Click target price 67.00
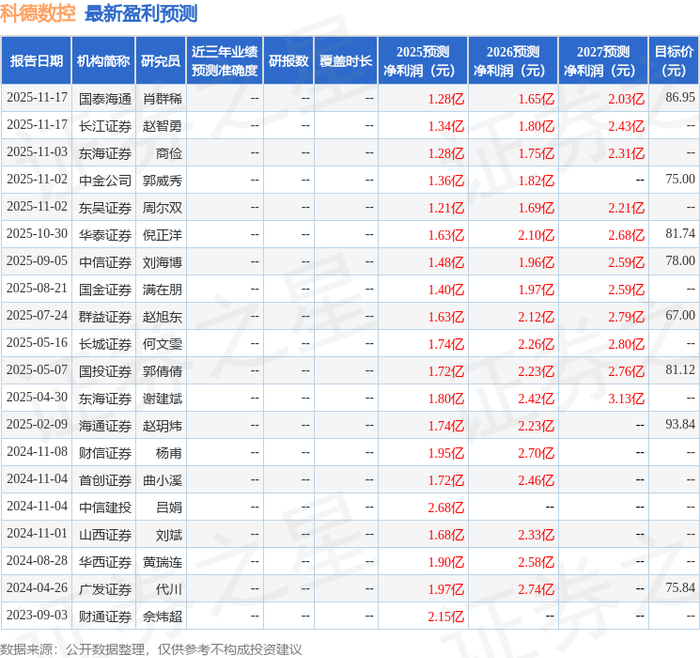This screenshot has width=700, height=658. pyautogui.click(x=680, y=315)
